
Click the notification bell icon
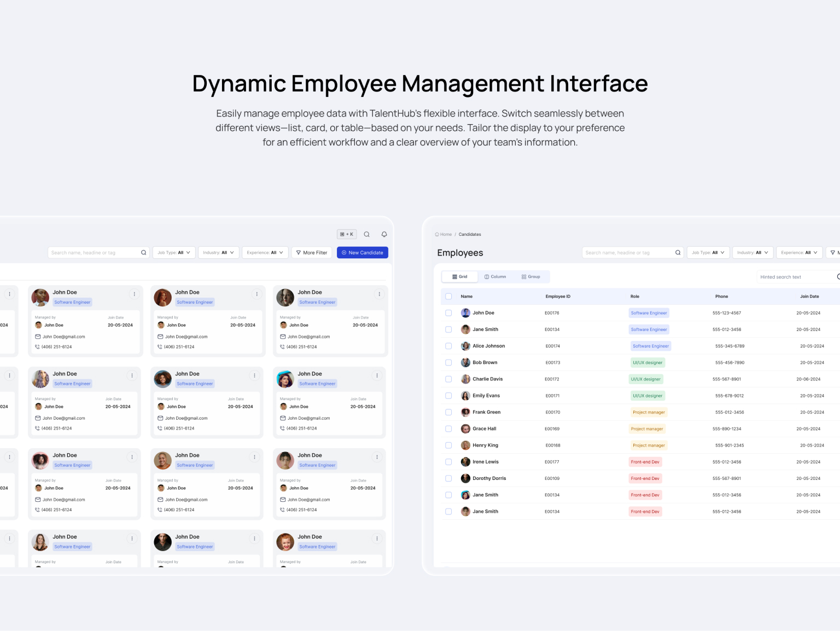coord(384,234)
